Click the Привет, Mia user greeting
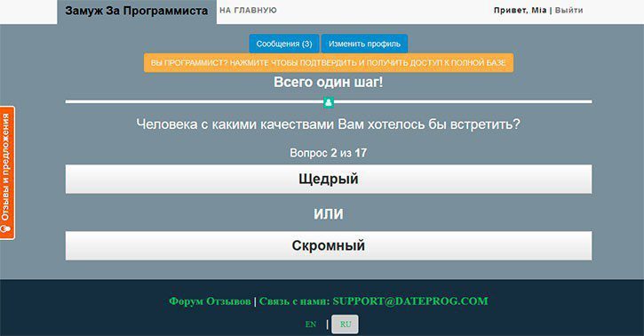This screenshot has width=644, height=336. [520, 11]
